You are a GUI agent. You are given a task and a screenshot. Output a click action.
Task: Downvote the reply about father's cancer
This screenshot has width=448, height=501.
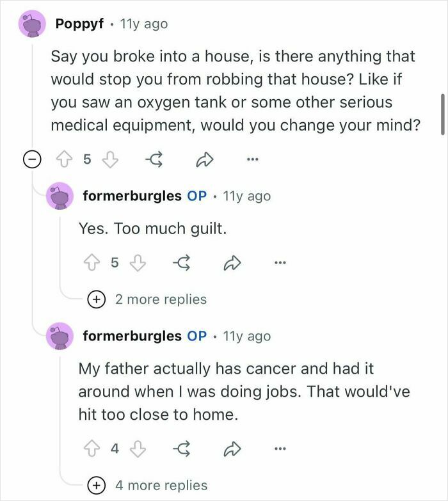[x=138, y=449]
